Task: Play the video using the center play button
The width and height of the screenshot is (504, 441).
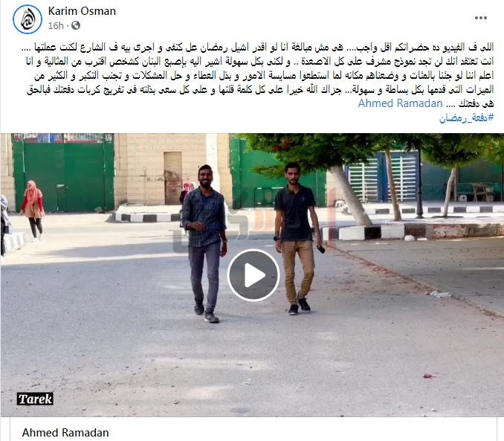Action: click(x=253, y=275)
